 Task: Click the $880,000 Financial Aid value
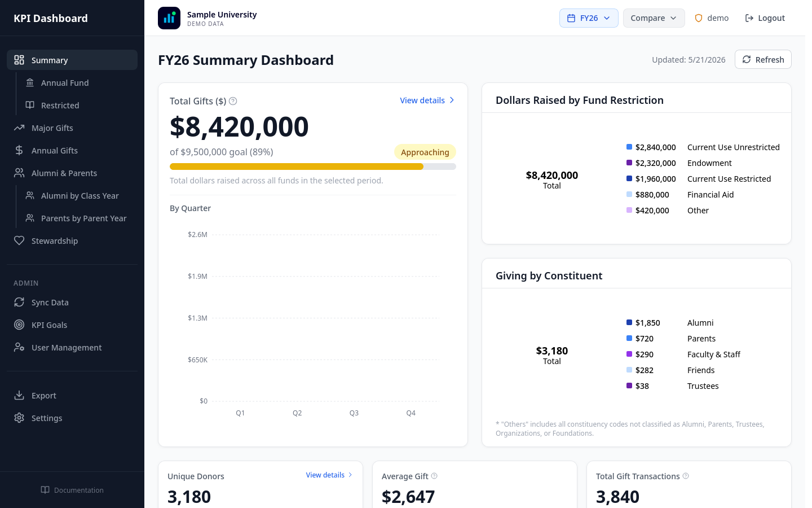tap(652, 195)
